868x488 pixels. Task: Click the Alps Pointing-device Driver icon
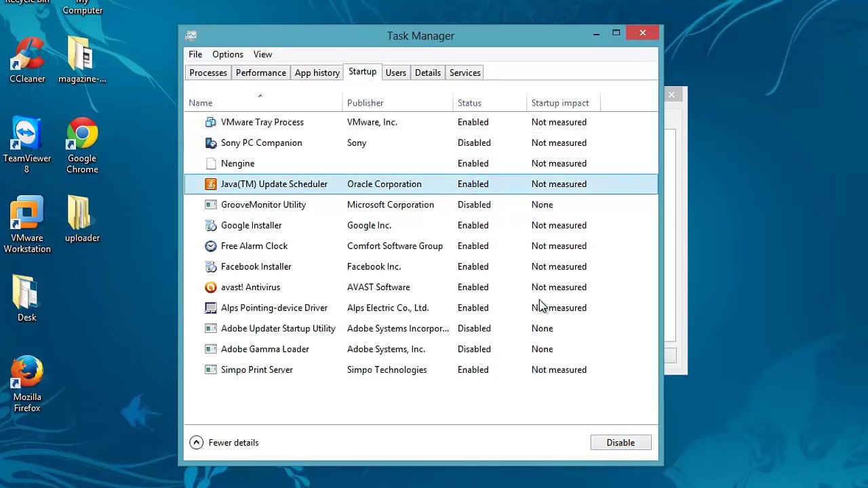click(211, 308)
